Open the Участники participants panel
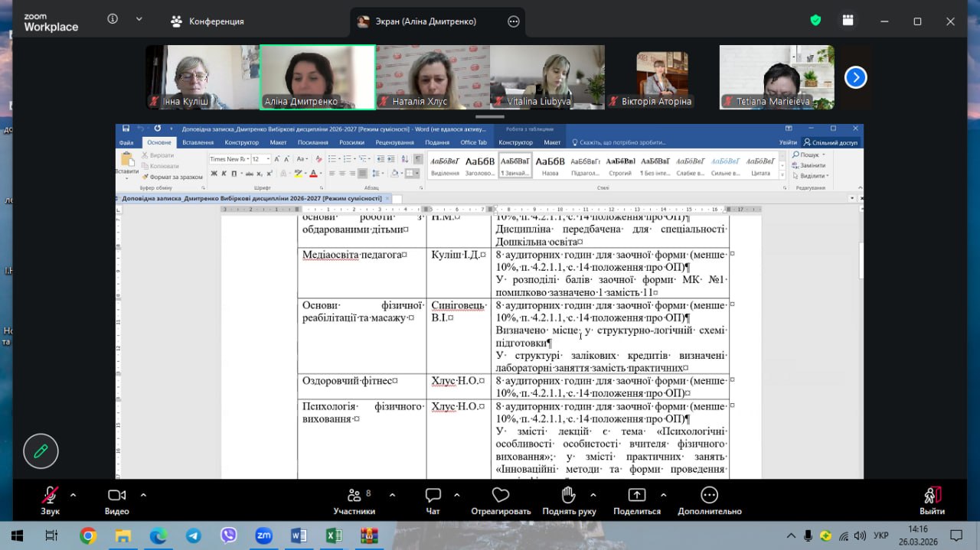Screen dimensions: 980x550 [x=354, y=496]
